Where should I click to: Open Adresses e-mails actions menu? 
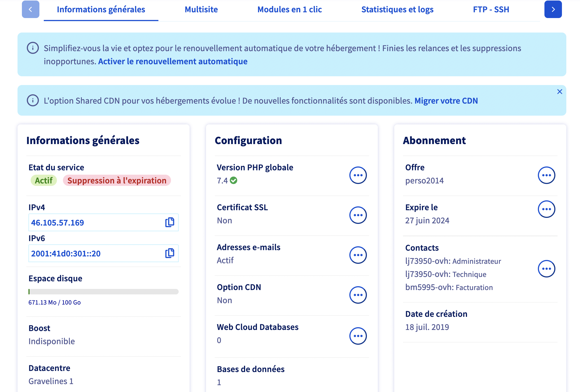click(x=358, y=255)
